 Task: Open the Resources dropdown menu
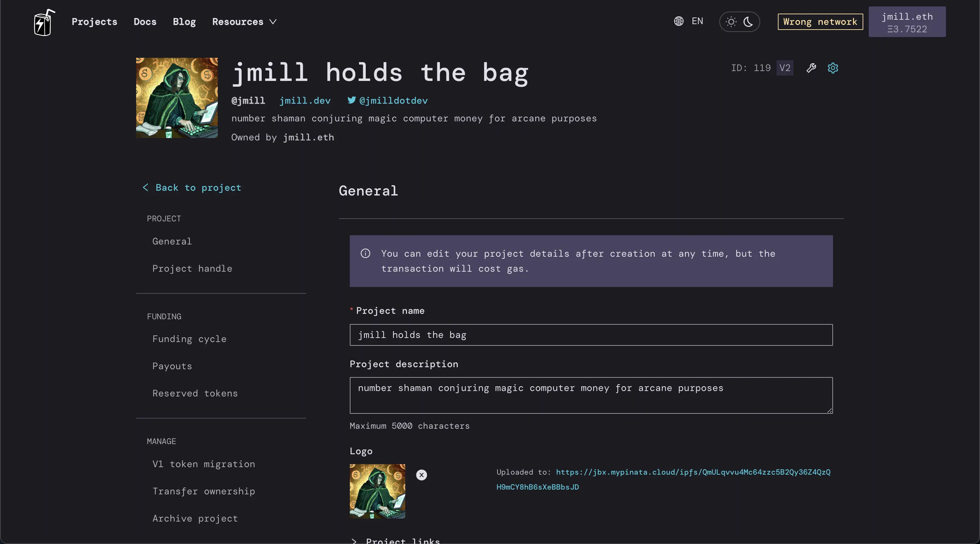point(245,21)
